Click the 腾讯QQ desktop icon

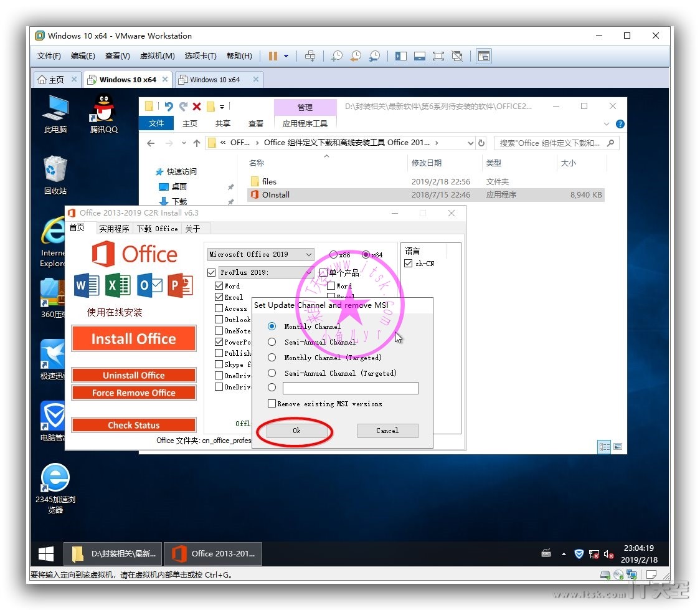(x=103, y=114)
